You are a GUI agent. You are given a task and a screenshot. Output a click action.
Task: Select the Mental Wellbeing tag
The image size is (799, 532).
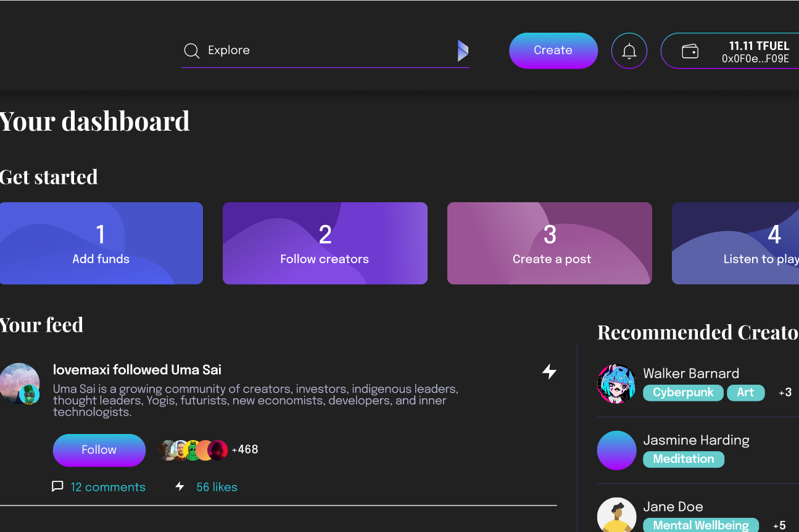click(x=701, y=525)
